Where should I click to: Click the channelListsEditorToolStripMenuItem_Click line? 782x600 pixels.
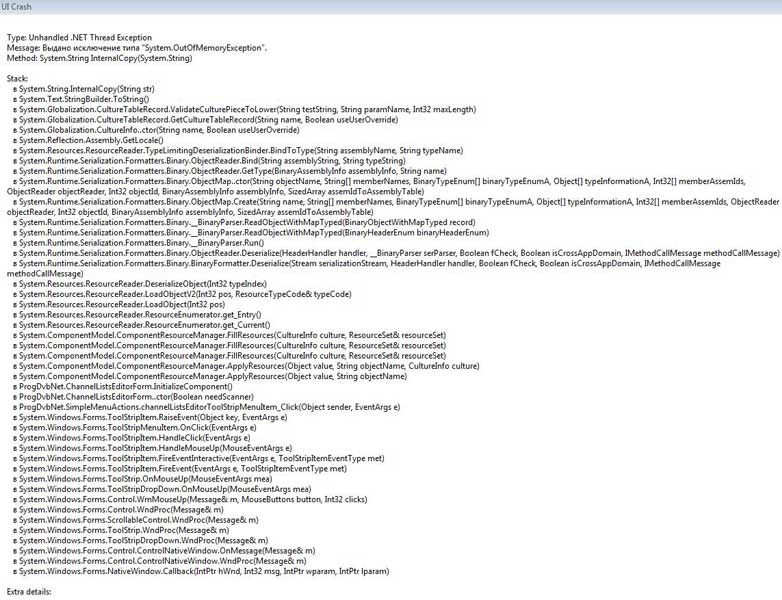[206, 407]
